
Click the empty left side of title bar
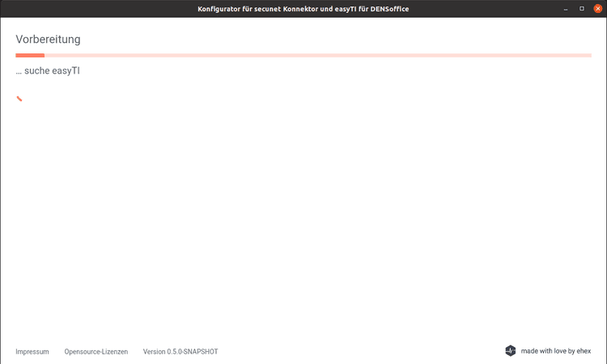[x=81, y=8]
